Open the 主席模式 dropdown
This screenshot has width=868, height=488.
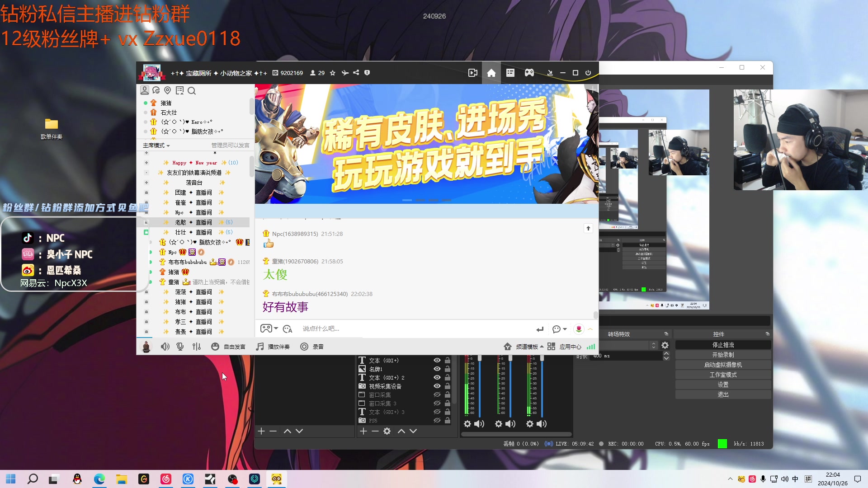tap(156, 145)
